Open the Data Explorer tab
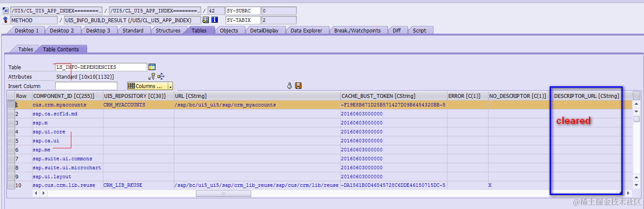The image size is (644, 209). click(x=306, y=30)
